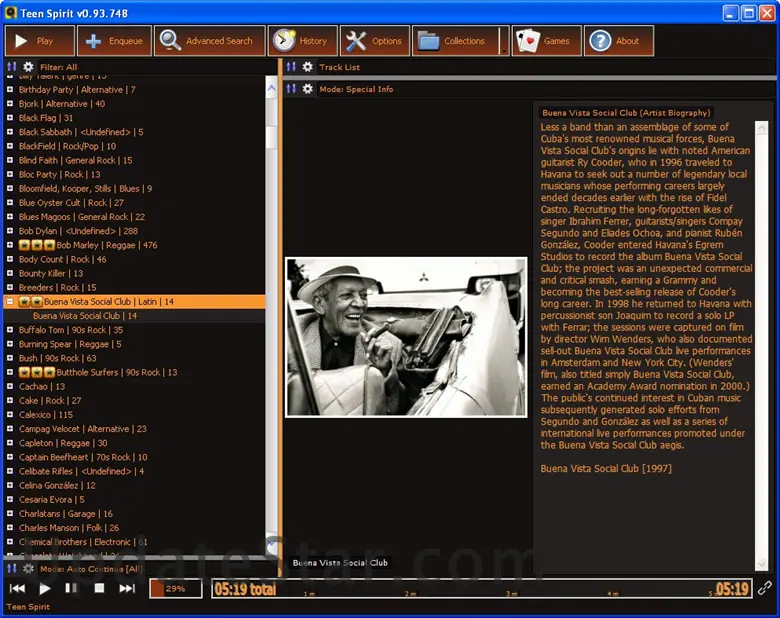Skip to the next track
The height and width of the screenshot is (618, 780).
tap(127, 589)
